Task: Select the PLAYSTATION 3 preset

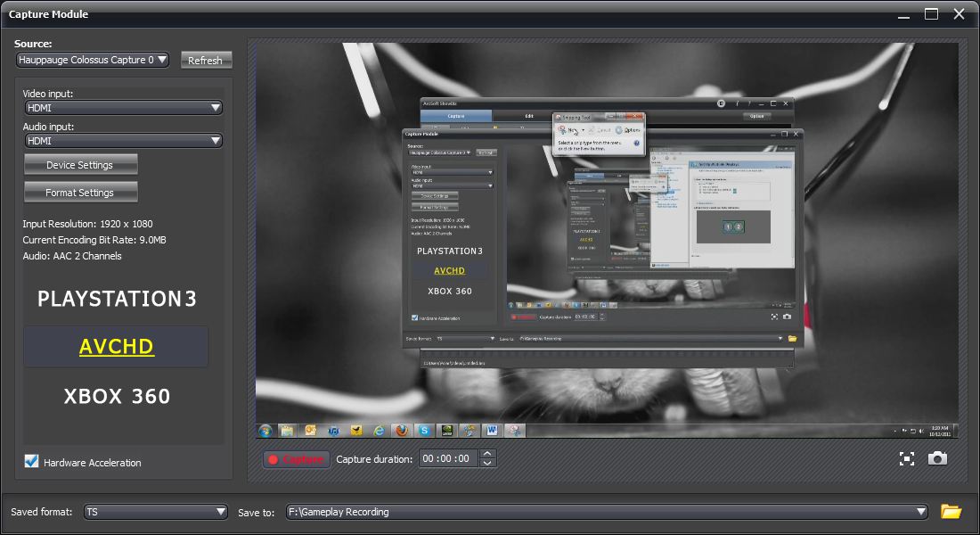Action: click(117, 299)
